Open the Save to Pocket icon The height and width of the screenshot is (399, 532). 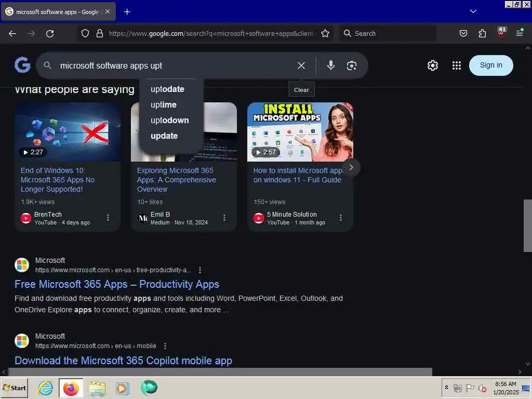tap(463, 33)
